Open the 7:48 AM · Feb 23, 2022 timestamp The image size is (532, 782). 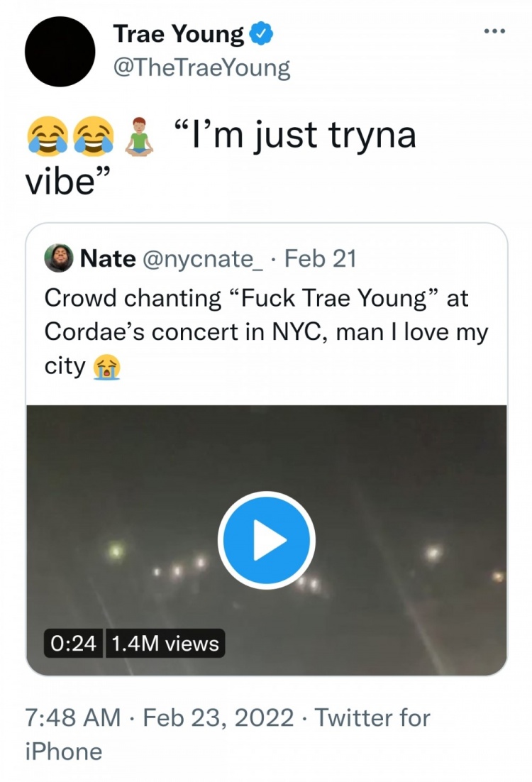point(159,717)
